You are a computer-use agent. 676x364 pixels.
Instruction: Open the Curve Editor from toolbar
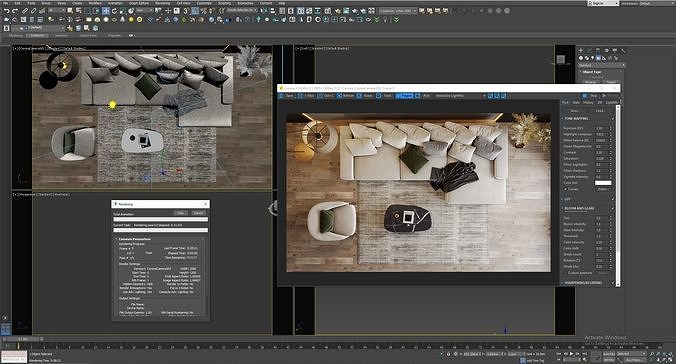309,10
